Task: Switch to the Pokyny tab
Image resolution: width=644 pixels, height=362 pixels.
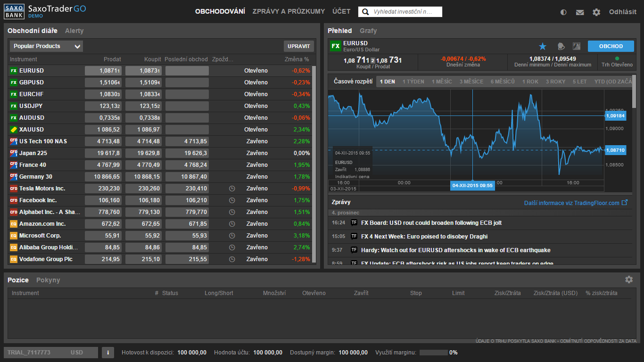Action: 48,280
